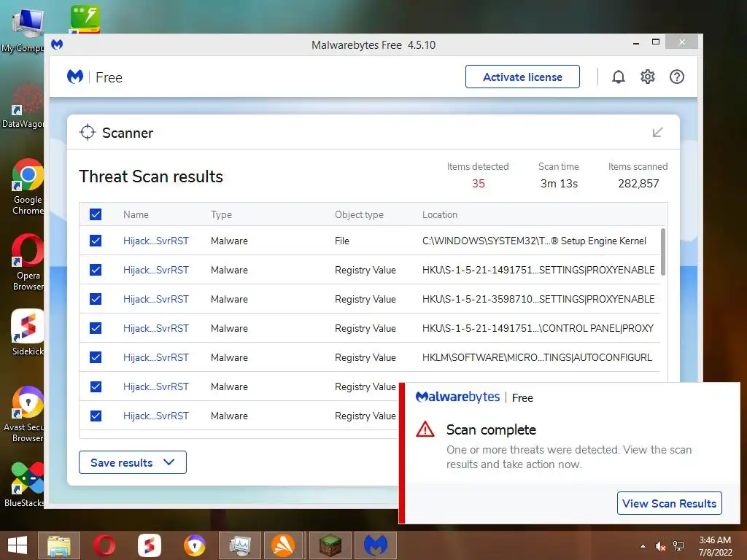Open the Hijack...SvrRST link in the File row
Image resolution: width=747 pixels, height=560 pixels.
[x=156, y=241]
